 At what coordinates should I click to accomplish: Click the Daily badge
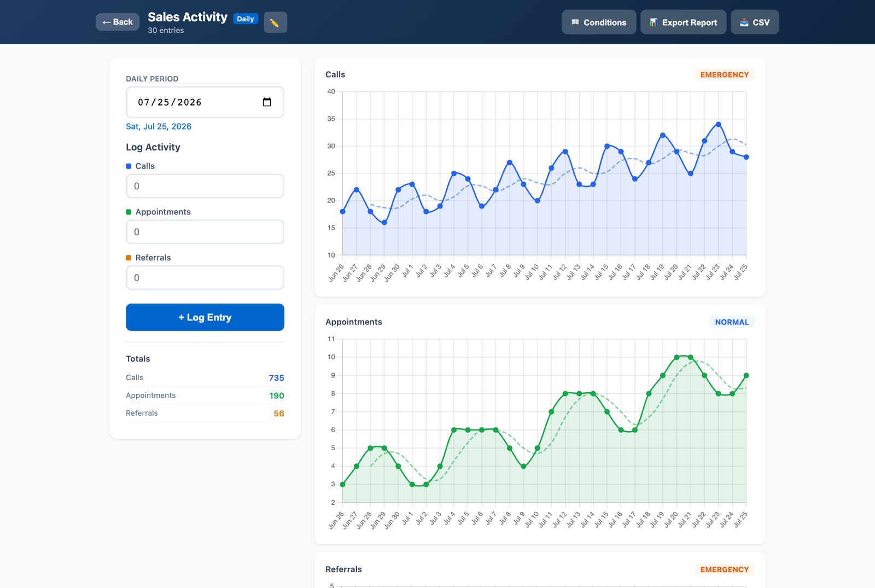click(246, 19)
